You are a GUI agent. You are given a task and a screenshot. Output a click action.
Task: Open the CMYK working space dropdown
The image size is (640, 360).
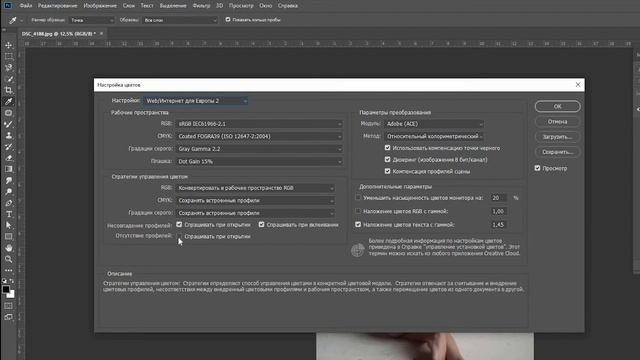pos(259,136)
